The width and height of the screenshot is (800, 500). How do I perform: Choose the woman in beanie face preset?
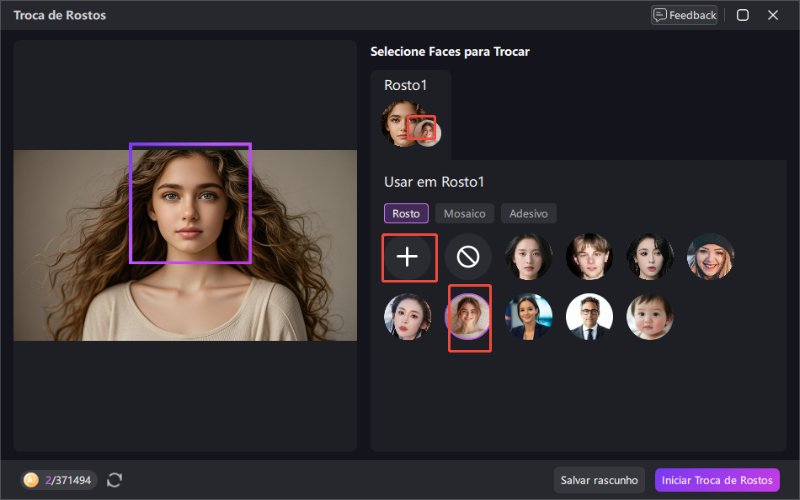(710, 257)
